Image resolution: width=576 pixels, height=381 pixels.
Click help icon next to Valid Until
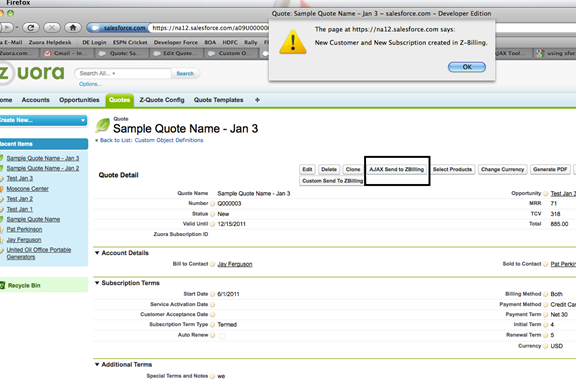[212, 224]
